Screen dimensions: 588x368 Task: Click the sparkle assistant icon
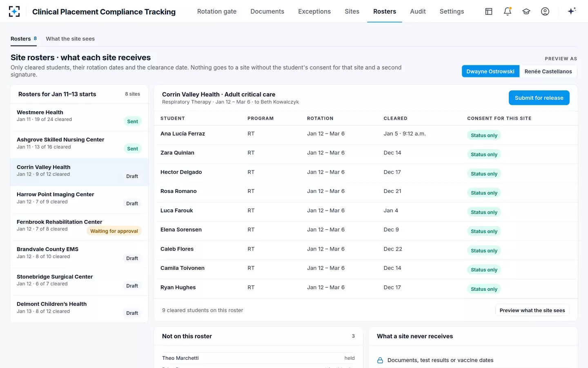[572, 11]
